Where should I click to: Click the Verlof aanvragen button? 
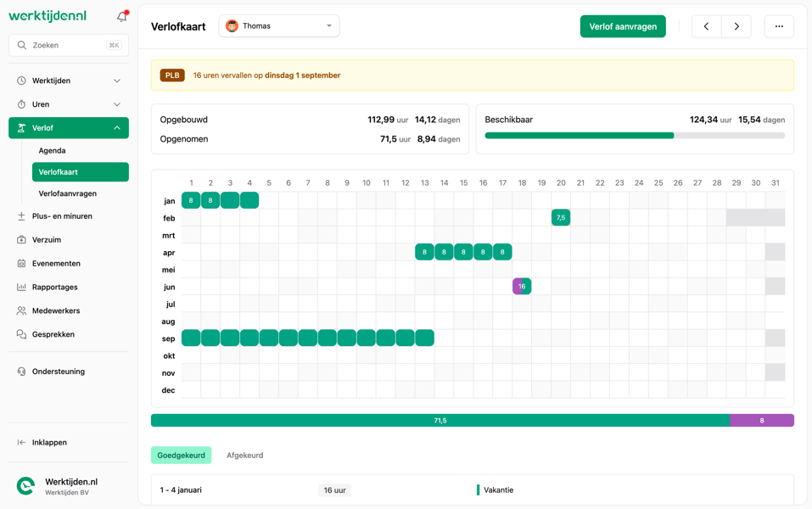[x=623, y=26]
